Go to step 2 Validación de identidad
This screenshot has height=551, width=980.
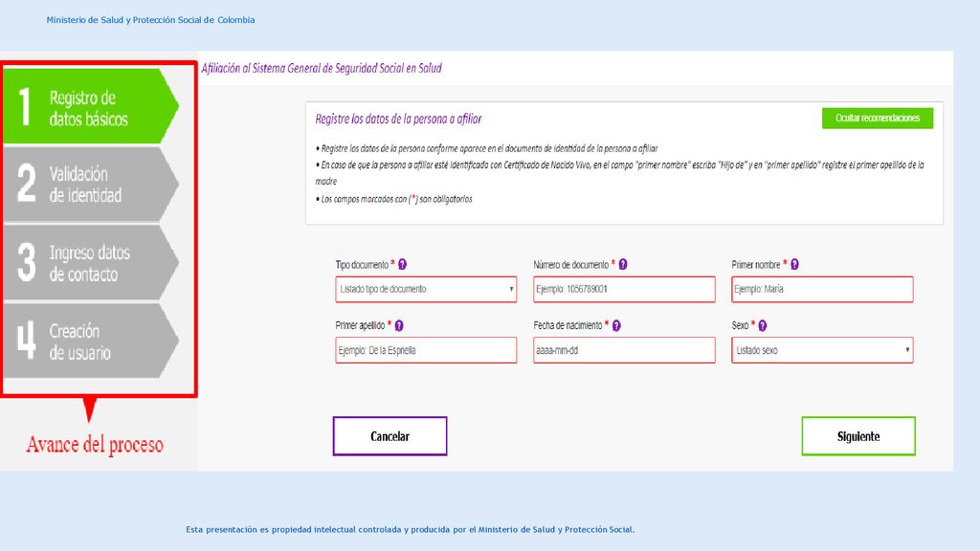click(x=91, y=185)
